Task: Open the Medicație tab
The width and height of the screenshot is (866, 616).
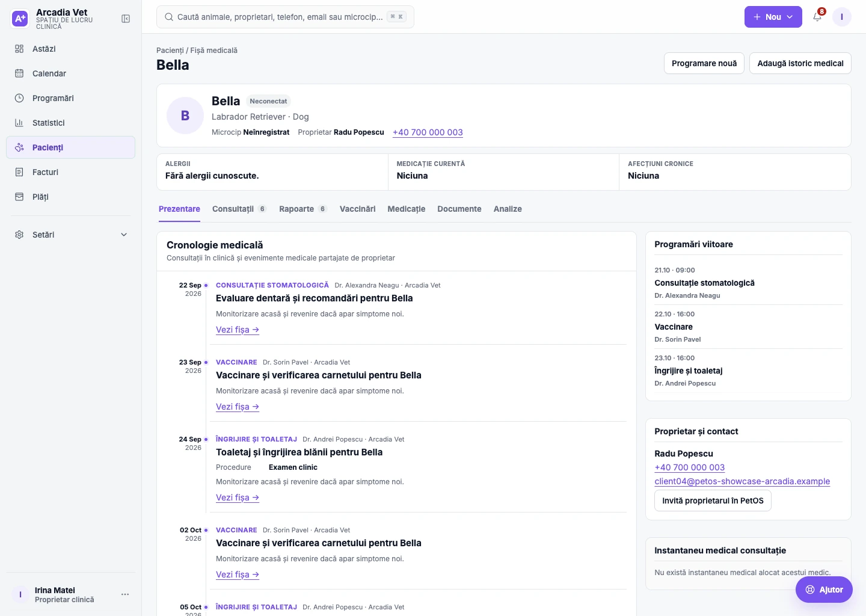Action: pos(407,209)
